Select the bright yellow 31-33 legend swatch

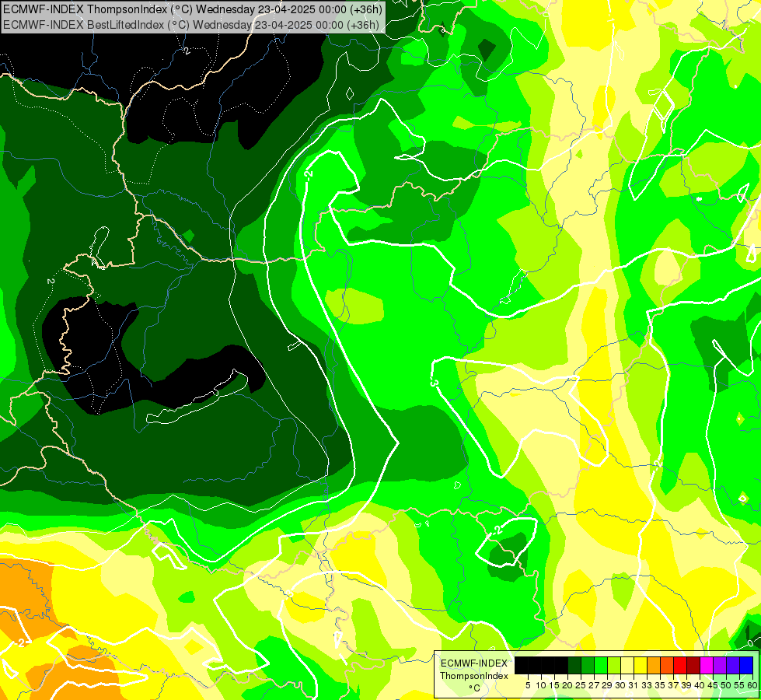click(641, 665)
